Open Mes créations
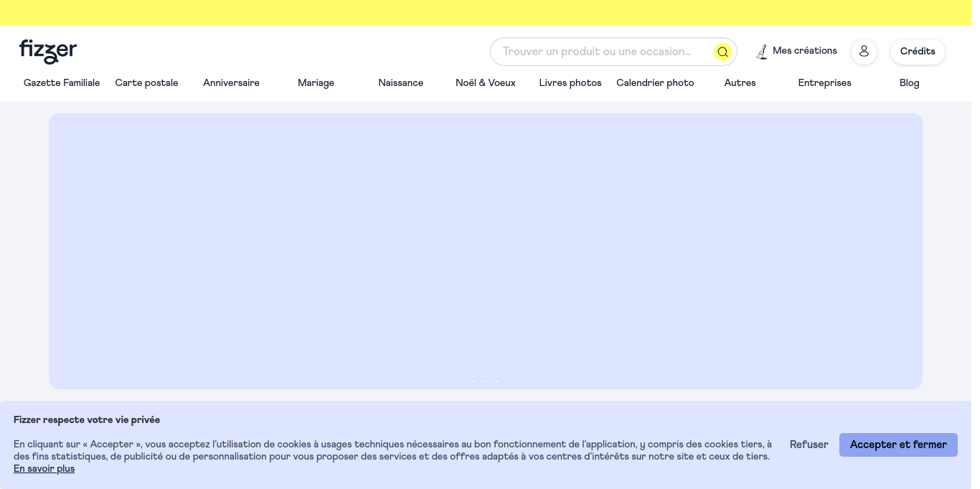The image size is (980, 489). click(796, 52)
